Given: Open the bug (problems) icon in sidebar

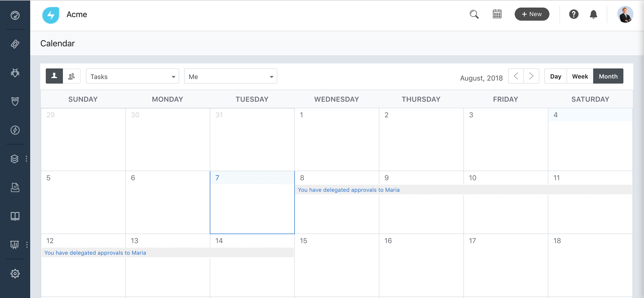Looking at the screenshot, I should (15, 73).
